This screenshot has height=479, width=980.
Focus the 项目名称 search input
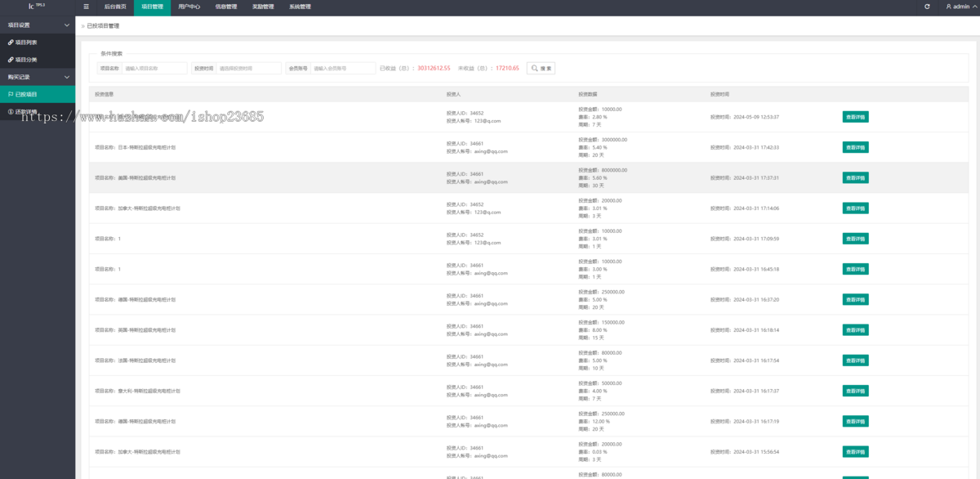click(154, 69)
